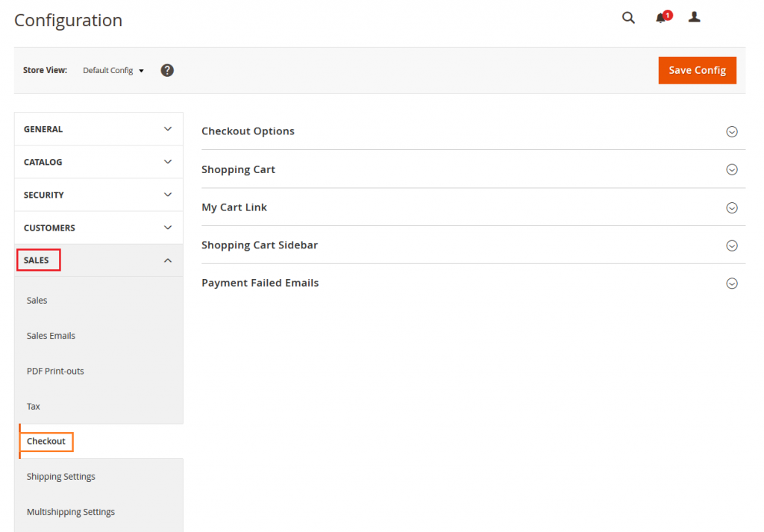Screen dimensions: 764x532
Task: Click the Save Config button
Action: (x=697, y=69)
